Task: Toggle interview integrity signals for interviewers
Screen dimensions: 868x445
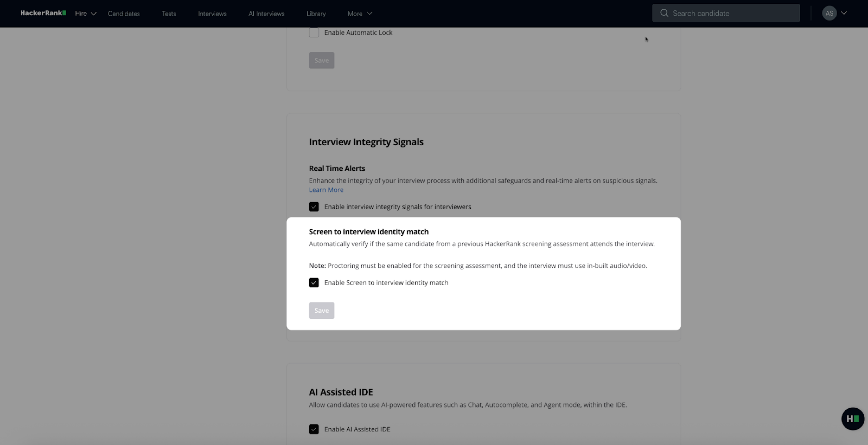Action: [x=314, y=207]
